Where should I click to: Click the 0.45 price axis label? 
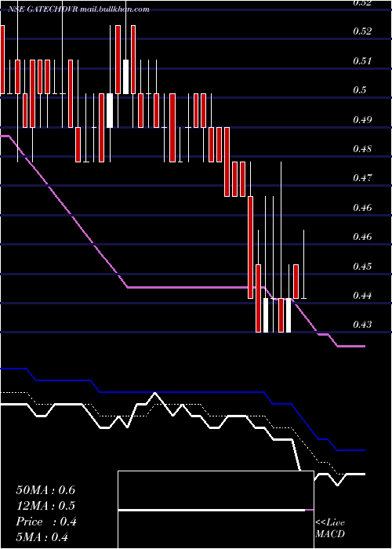click(362, 267)
